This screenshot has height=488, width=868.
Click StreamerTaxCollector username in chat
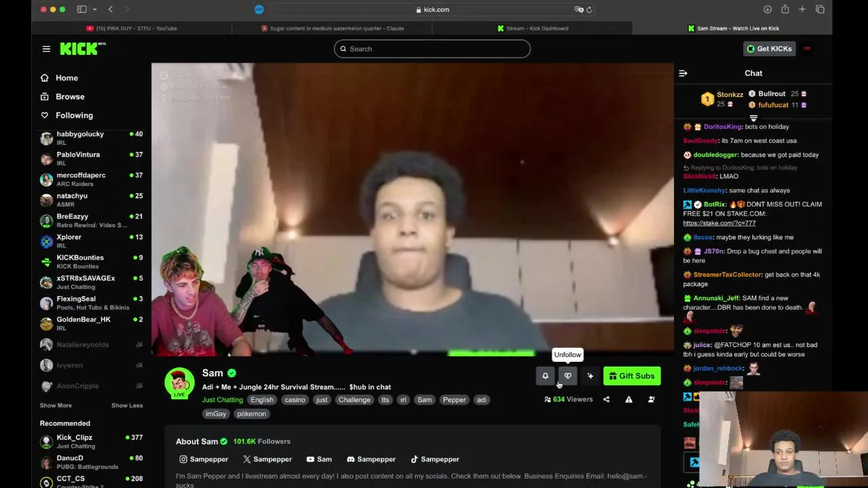coord(727,274)
